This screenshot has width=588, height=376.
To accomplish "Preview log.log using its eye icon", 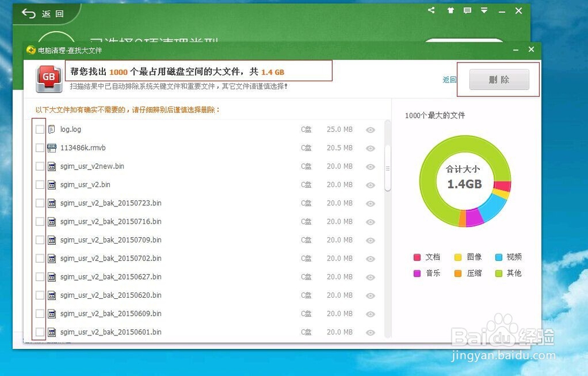I will tap(370, 129).
